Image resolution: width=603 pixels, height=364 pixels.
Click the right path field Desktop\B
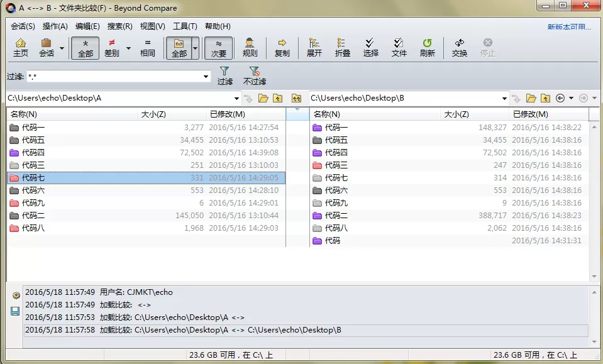pos(405,98)
